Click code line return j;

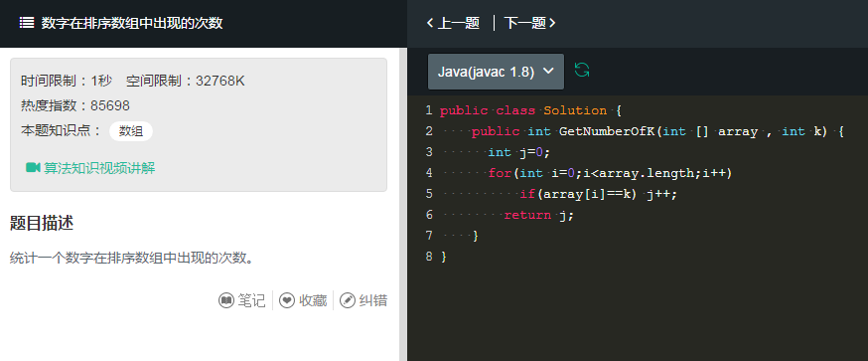click(538, 215)
